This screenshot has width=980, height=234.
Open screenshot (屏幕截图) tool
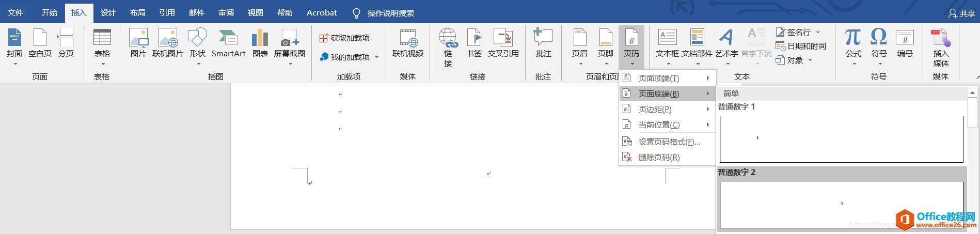click(x=289, y=46)
